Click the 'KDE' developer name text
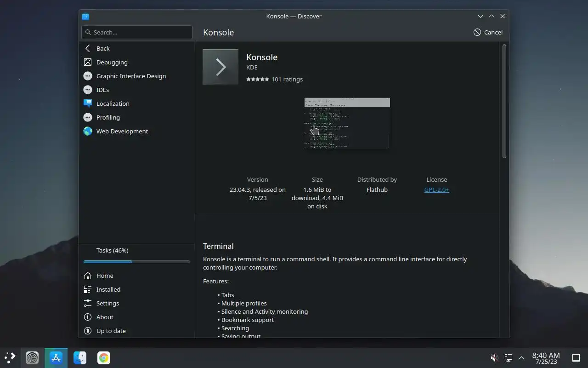Screen dimensions: 588x368 (252, 67)
